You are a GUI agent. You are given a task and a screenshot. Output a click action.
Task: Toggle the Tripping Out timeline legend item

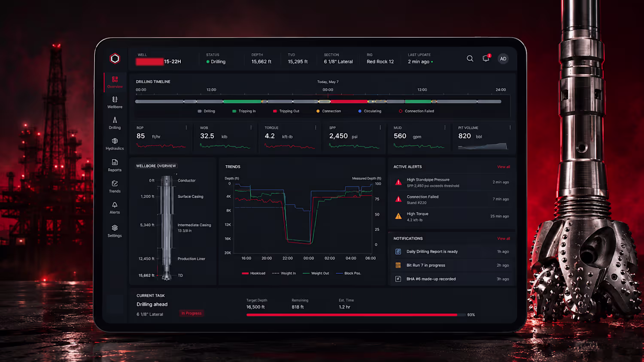point(286,111)
